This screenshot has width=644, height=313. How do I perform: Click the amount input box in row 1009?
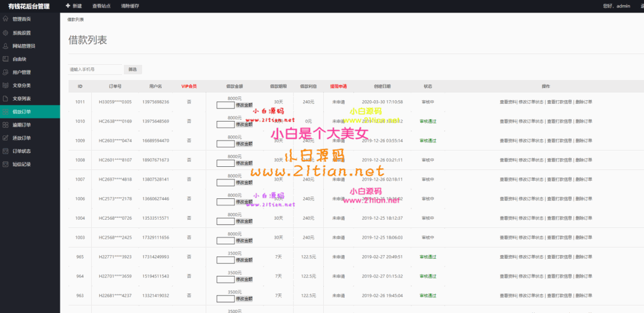226,144
